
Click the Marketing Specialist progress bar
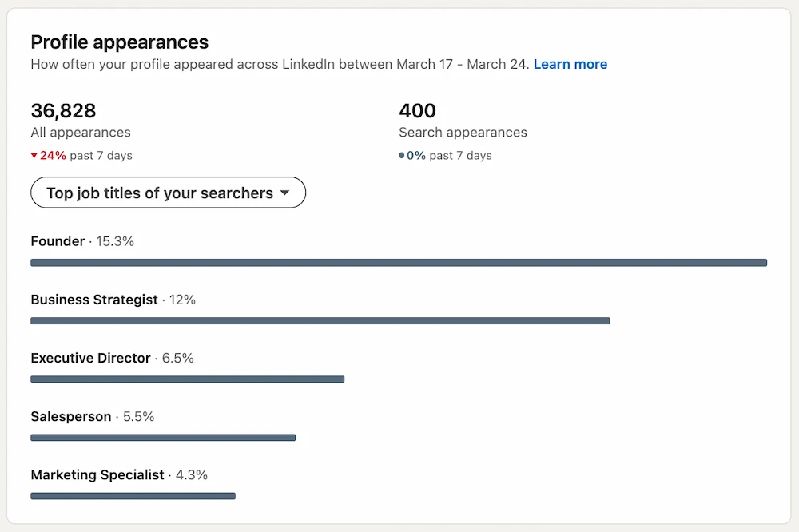pyautogui.click(x=133, y=495)
